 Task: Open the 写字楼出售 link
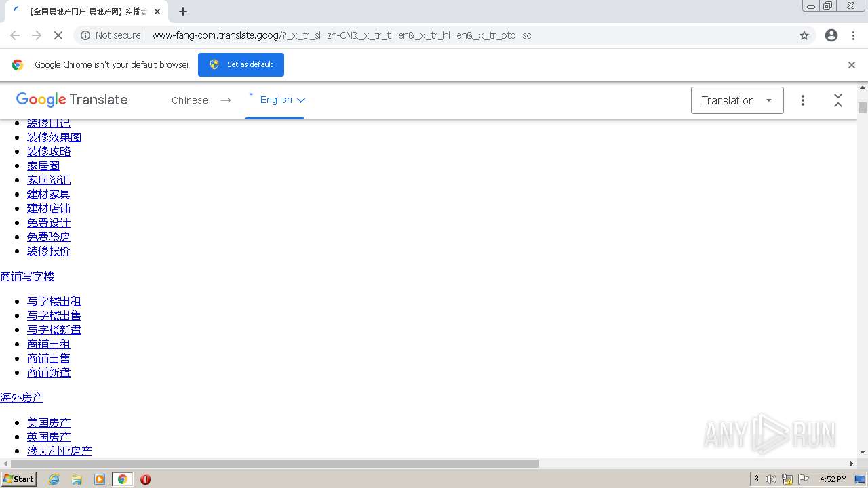(54, 315)
